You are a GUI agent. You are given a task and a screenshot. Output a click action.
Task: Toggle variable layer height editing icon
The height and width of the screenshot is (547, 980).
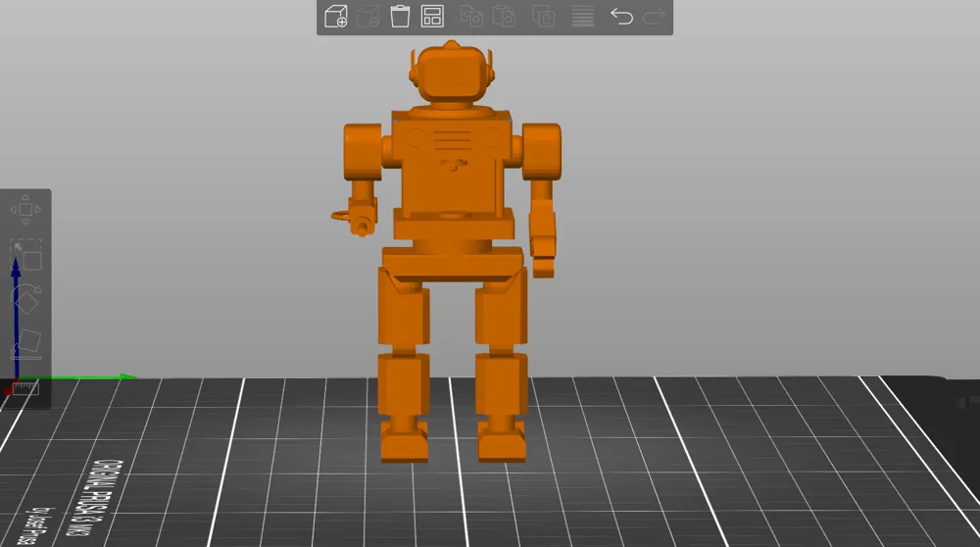pyautogui.click(x=582, y=17)
